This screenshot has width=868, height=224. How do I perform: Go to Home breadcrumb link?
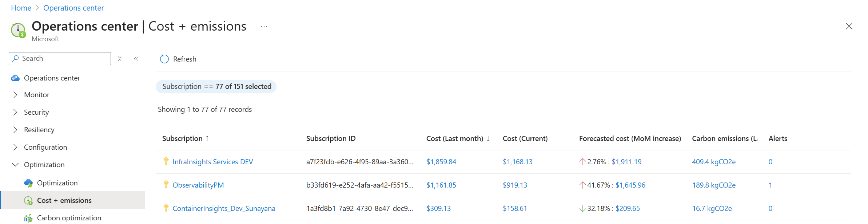coord(21,8)
